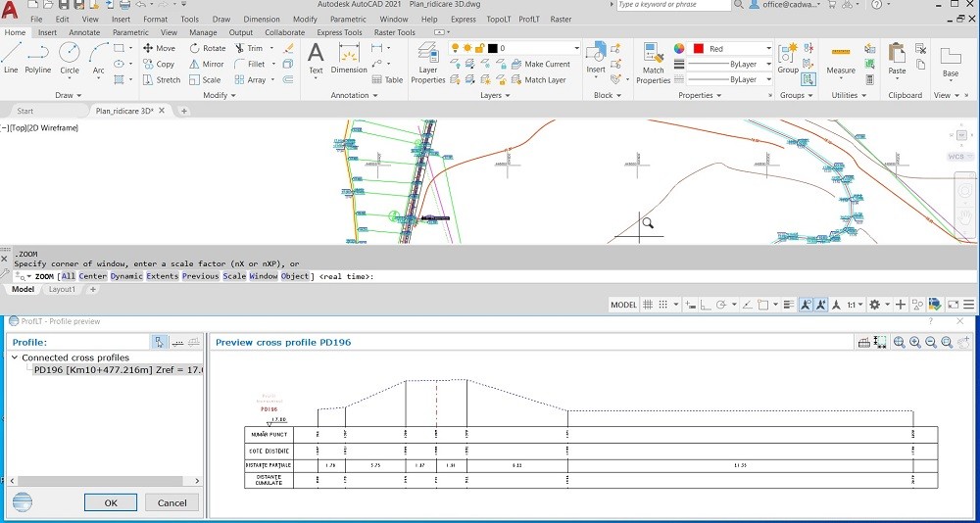Click the Extents option in ZOOM command
The image size is (980, 523).
tap(163, 276)
